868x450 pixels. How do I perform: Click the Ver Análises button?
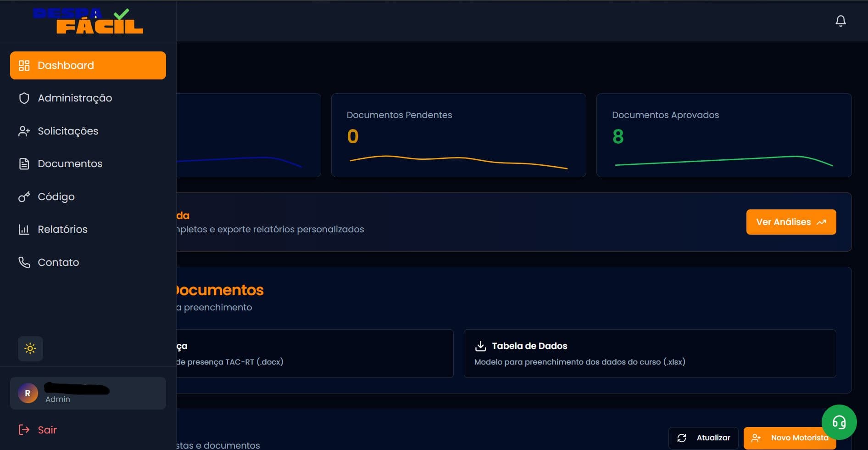tap(791, 222)
